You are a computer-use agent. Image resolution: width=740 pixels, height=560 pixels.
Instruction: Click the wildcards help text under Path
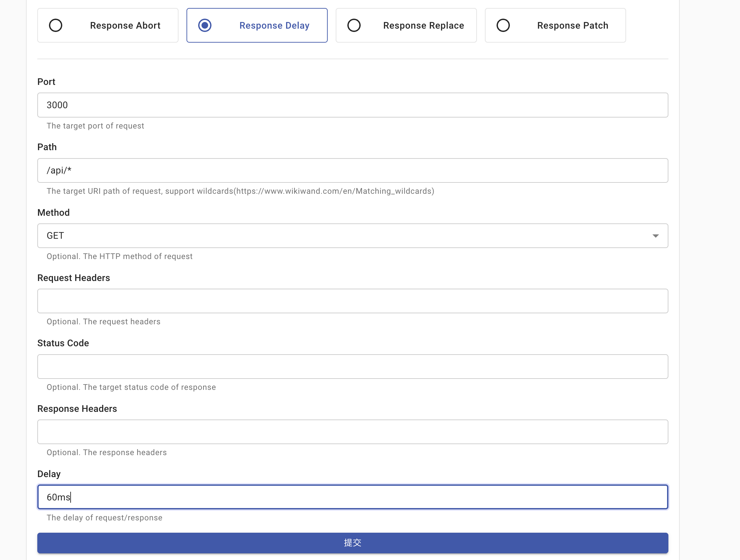[240, 191]
